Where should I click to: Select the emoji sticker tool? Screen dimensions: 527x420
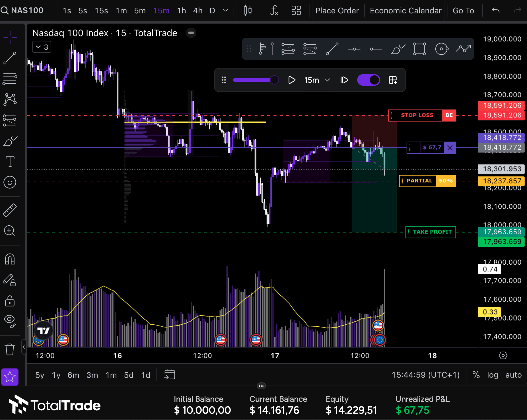10,182
